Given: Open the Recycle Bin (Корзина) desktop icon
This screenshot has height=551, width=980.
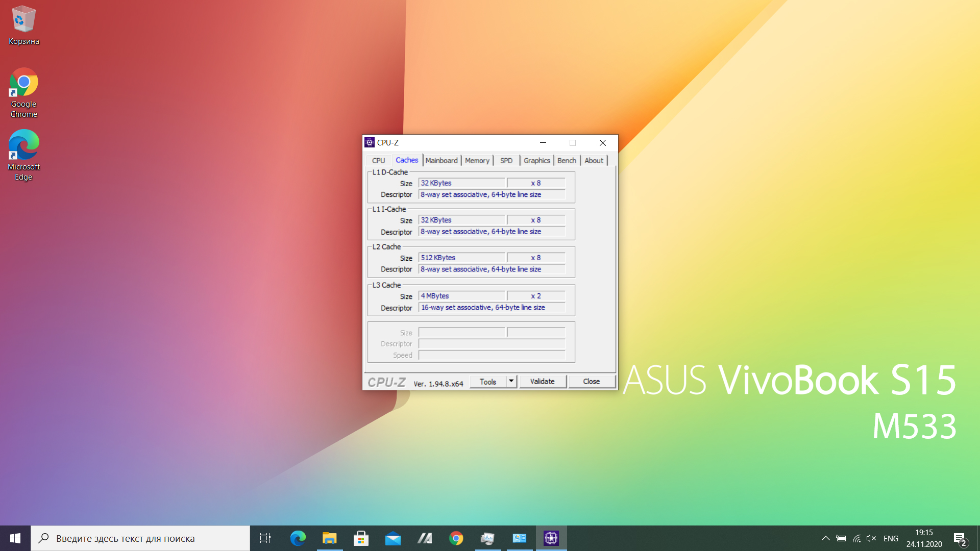Looking at the screenshot, I should (23, 26).
